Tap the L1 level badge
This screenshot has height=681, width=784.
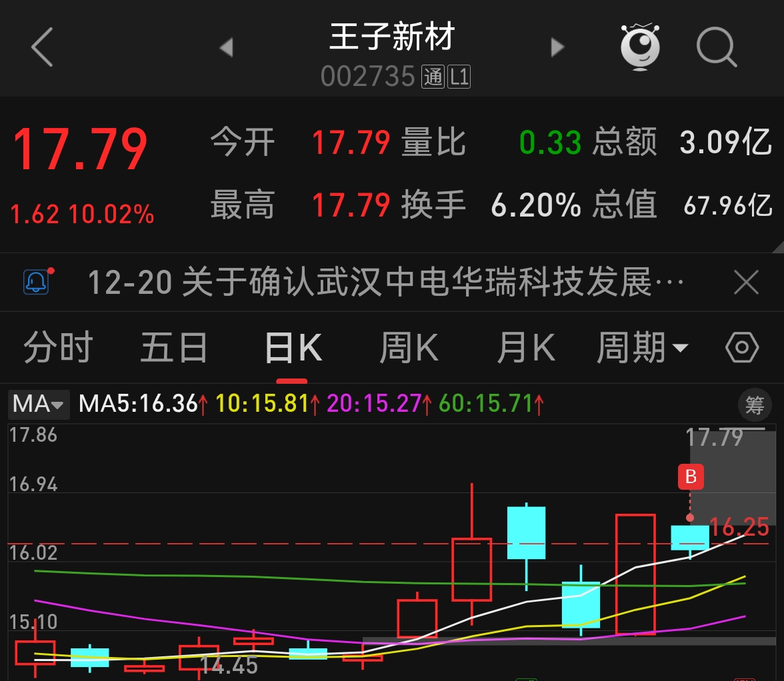pyautogui.click(x=459, y=77)
